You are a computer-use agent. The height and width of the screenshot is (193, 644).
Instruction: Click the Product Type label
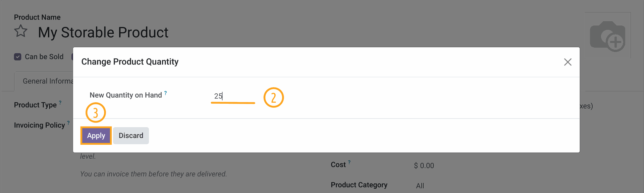click(35, 105)
